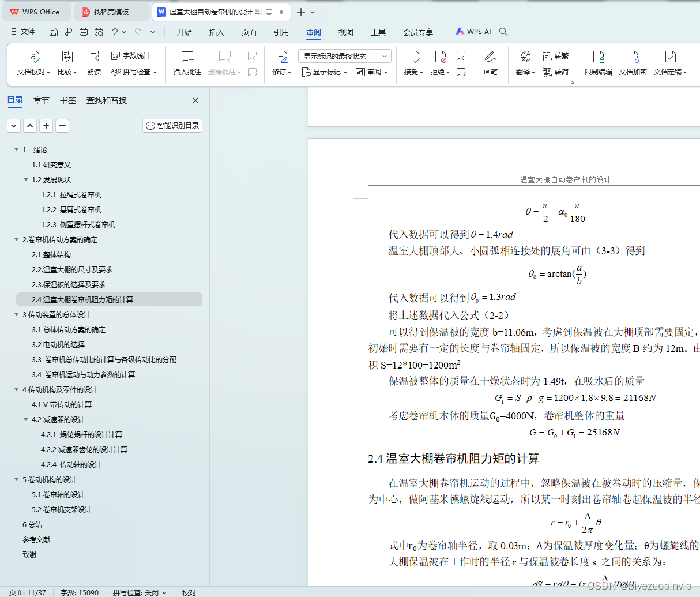The width and height of the screenshot is (700, 597).
Task: Click 插入批注 insert comment icon
Action: point(187,63)
